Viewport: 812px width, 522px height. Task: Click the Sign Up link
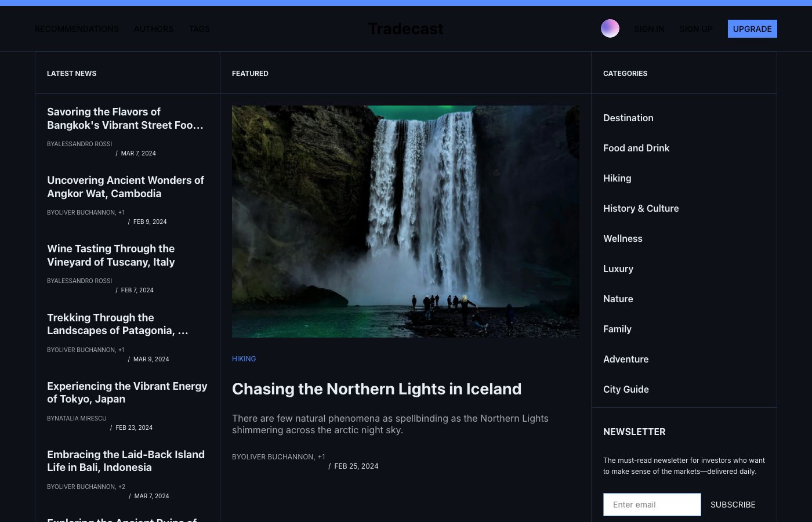(696, 29)
